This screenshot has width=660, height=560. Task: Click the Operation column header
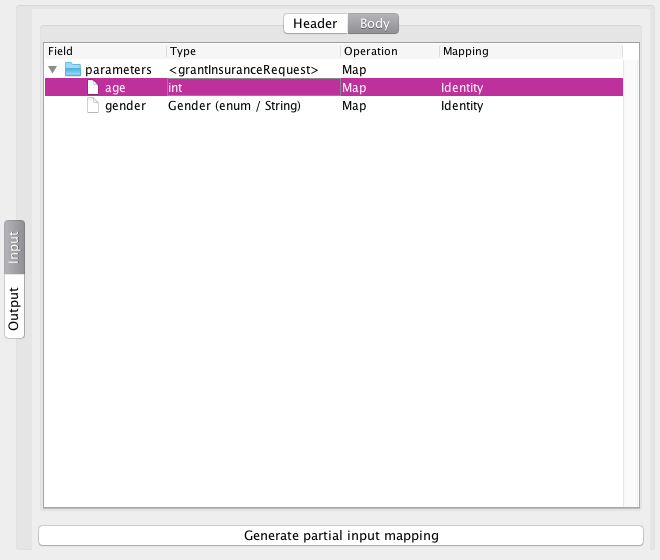click(x=390, y=51)
